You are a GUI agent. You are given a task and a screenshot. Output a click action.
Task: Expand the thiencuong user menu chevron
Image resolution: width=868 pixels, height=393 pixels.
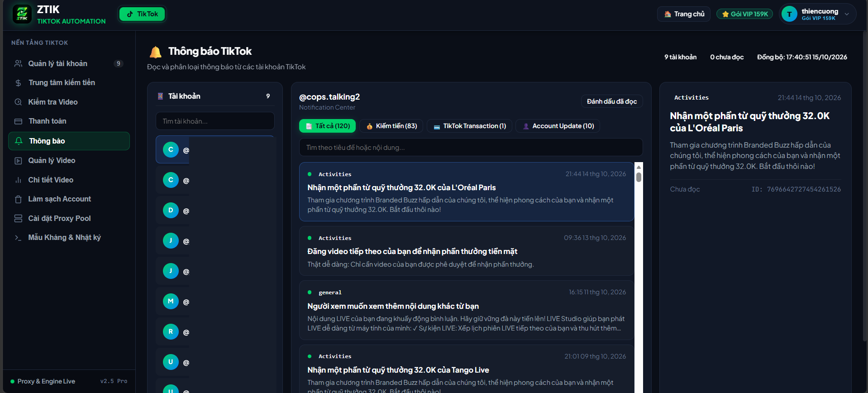point(847,14)
